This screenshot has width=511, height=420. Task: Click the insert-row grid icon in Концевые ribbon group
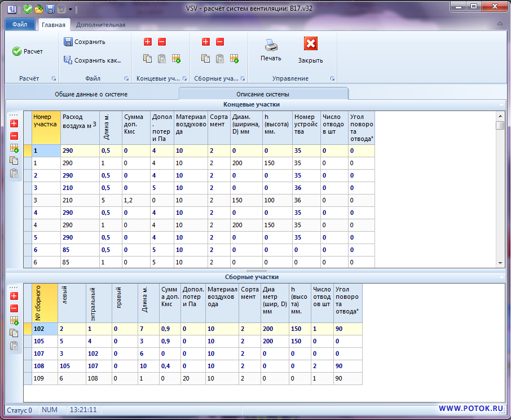click(x=176, y=58)
